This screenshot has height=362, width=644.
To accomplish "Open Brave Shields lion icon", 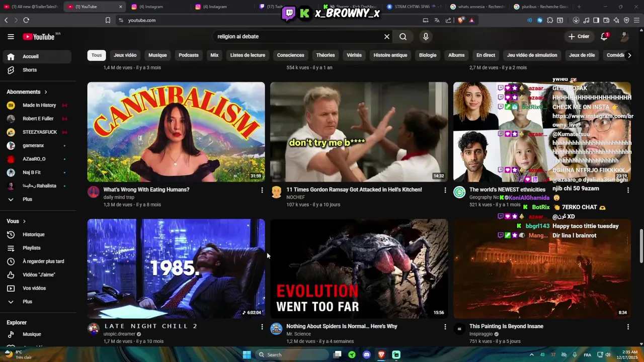I will (x=460, y=20).
